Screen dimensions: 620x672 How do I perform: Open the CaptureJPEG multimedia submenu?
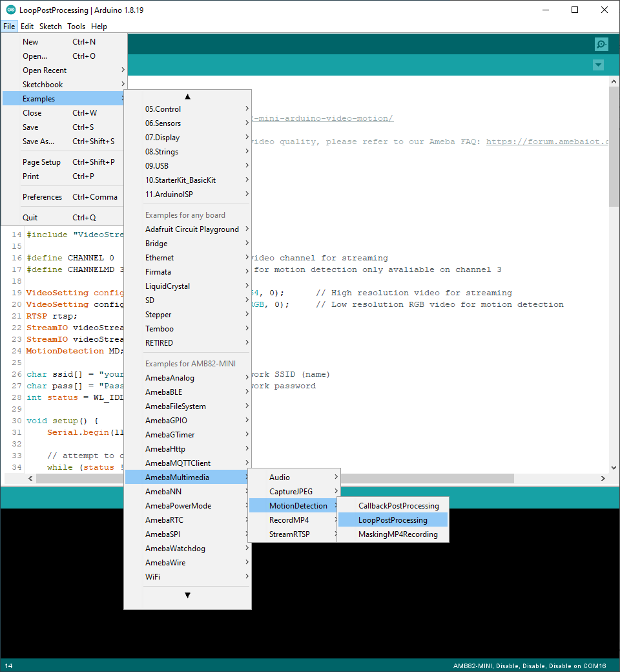pos(294,491)
